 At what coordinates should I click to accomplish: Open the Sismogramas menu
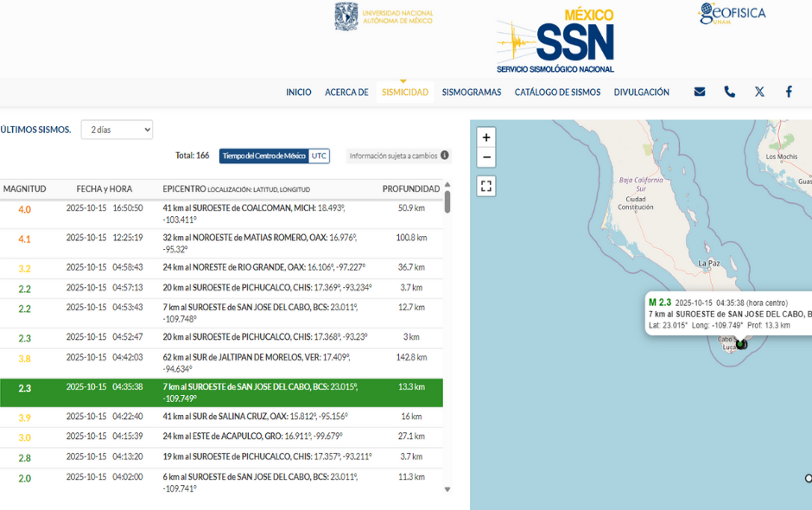[x=472, y=92]
